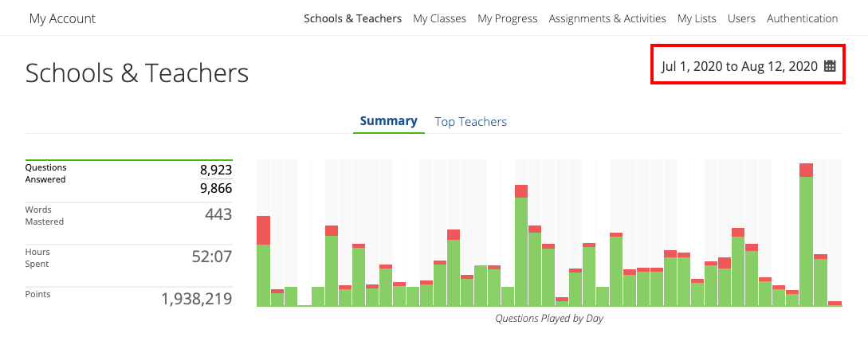
Task: Switch to Top Teachers tab
Action: pyautogui.click(x=470, y=122)
